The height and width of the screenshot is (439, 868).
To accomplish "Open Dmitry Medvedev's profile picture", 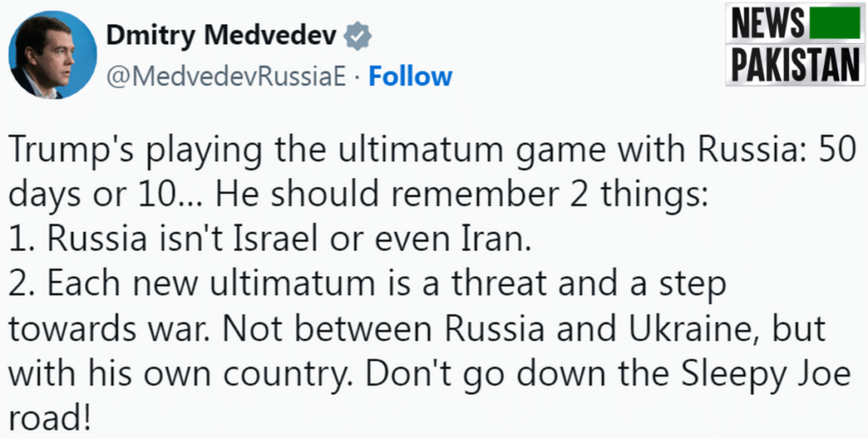I will point(53,55).
